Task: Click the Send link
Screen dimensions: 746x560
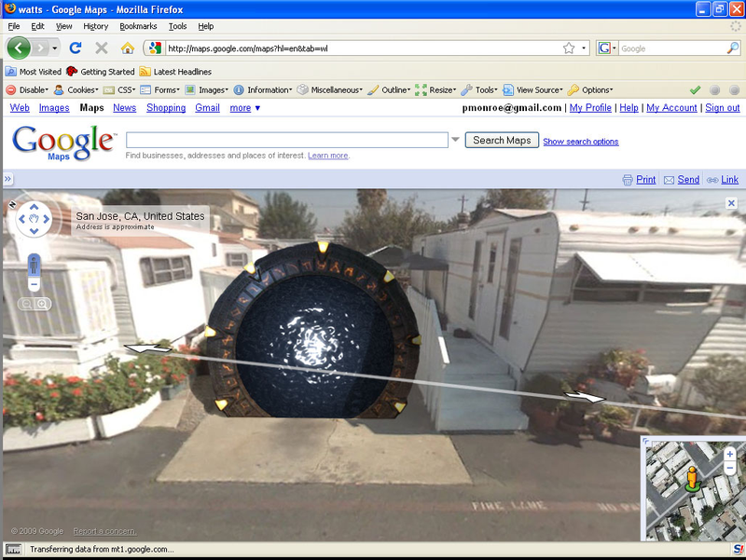Action: [682, 180]
